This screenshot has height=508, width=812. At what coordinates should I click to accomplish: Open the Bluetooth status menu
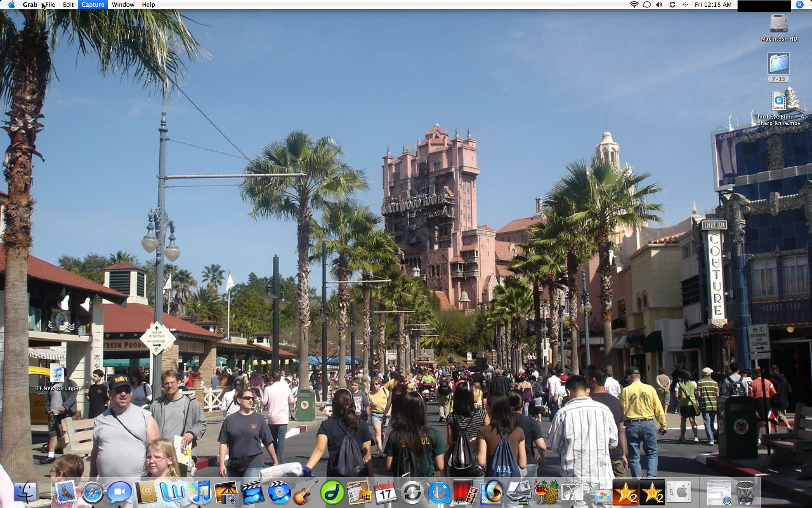coord(685,5)
